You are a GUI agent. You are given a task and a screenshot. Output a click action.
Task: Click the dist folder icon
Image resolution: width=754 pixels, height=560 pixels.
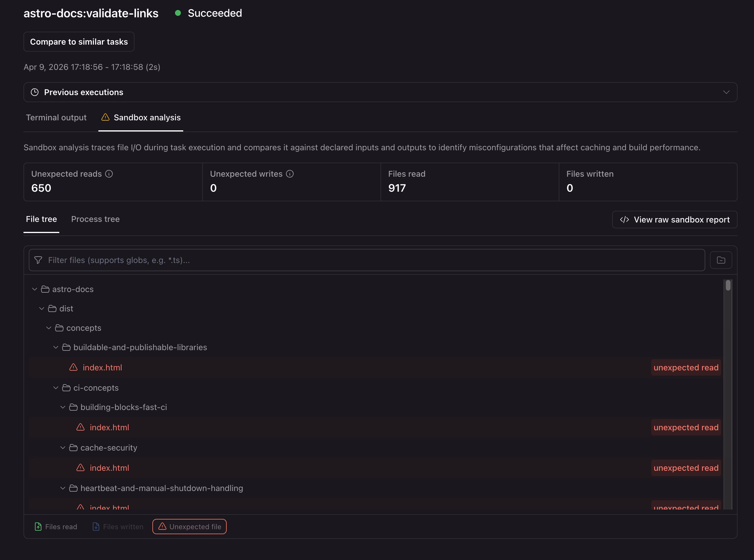pyautogui.click(x=52, y=308)
